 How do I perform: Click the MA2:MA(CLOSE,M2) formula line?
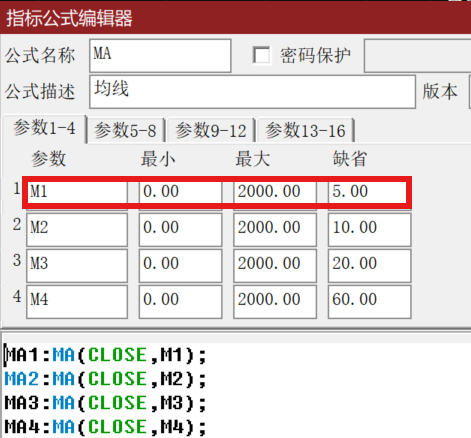pos(106,379)
